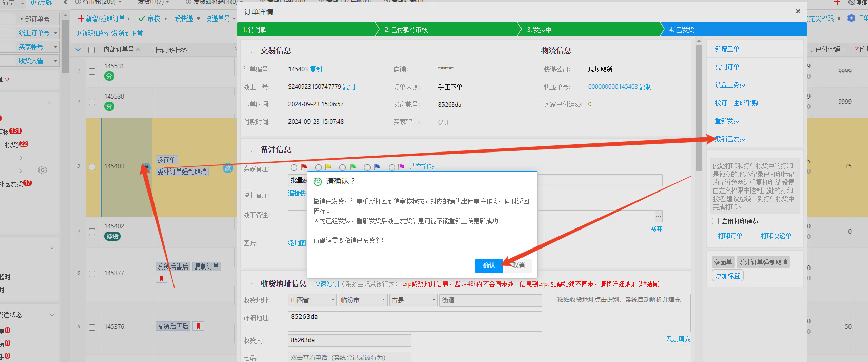Collapse the 交易信息 section
868x362 pixels.
[x=252, y=51]
